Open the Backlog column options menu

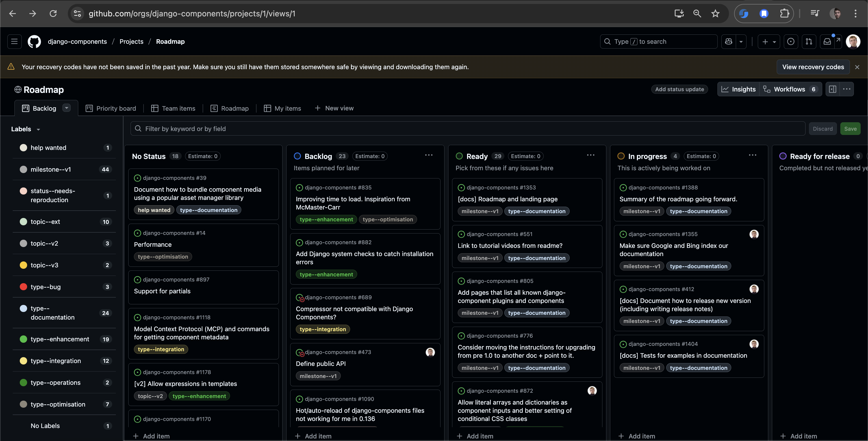(429, 155)
